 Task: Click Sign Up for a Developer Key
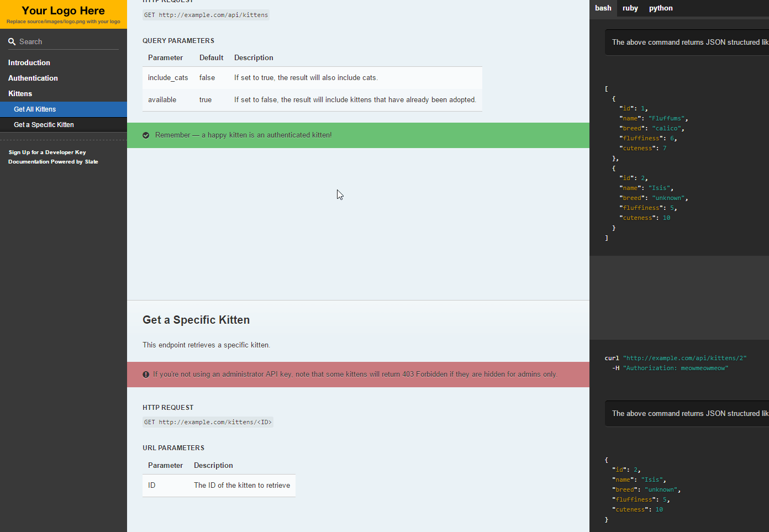[47, 152]
